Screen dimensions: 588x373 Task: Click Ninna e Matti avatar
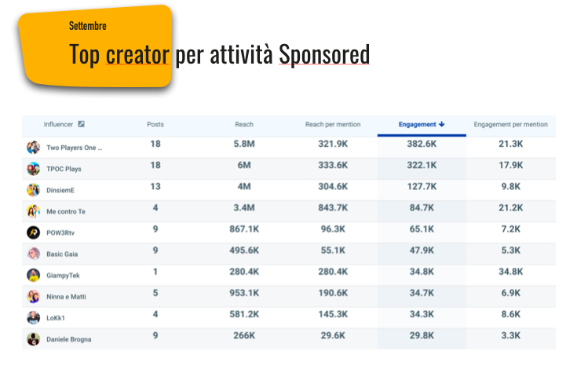[34, 297]
